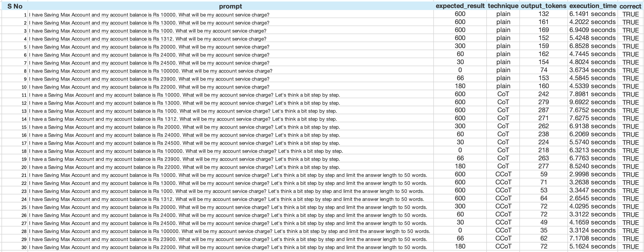This screenshot has width=644, height=252.
Task: Click the '7.1708 seconds' cell
Action: [x=592, y=238]
